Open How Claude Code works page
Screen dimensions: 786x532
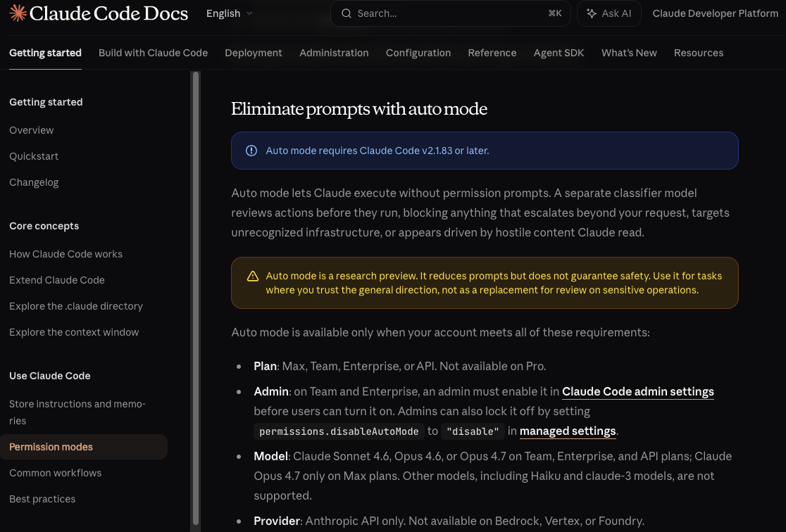pyautogui.click(x=65, y=254)
